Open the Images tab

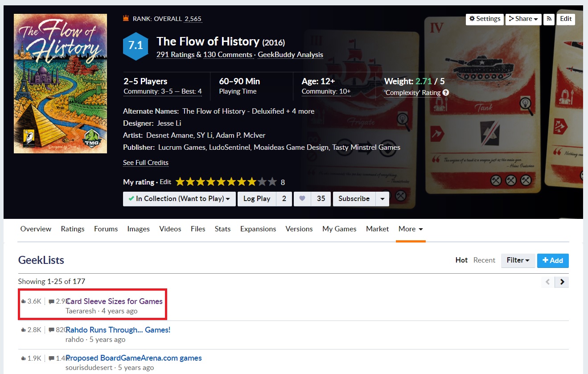pos(138,229)
